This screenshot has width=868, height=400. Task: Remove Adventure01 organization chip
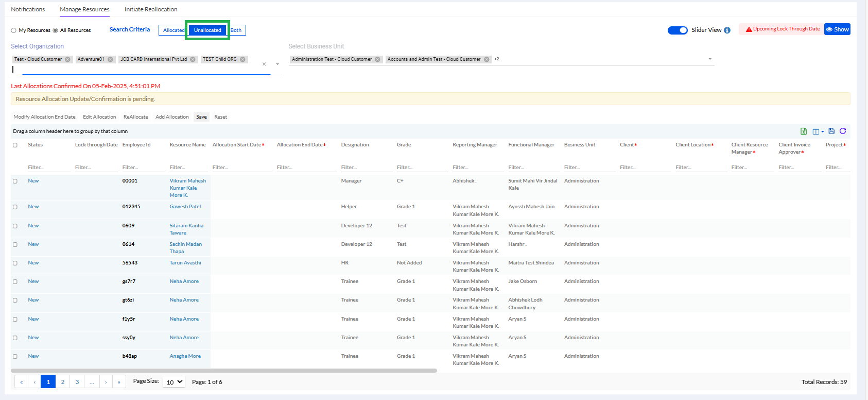coord(110,59)
